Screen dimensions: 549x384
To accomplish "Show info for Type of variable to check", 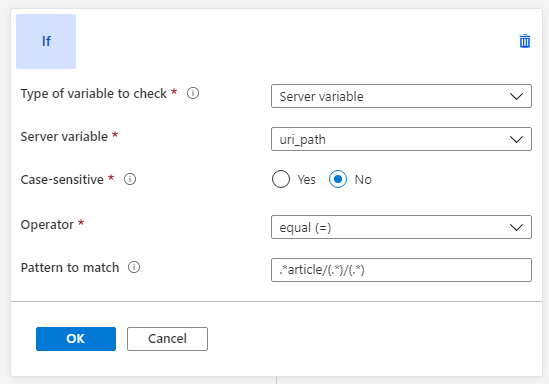I will 193,93.
